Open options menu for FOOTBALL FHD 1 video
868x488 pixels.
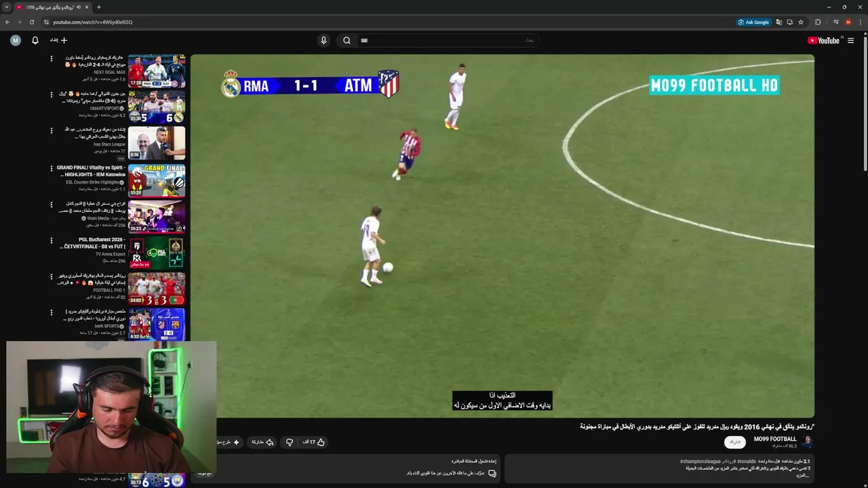coord(51,277)
